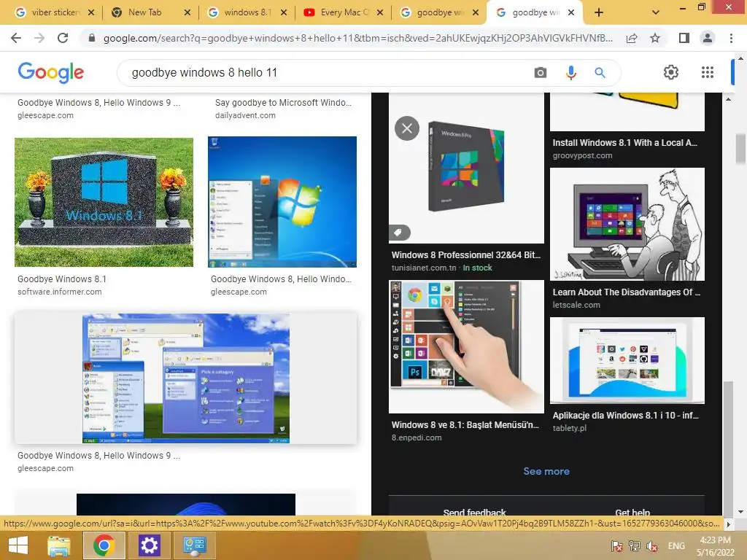Open Action Center flag icon
Image resolution: width=747 pixels, height=560 pixels.
point(617,545)
